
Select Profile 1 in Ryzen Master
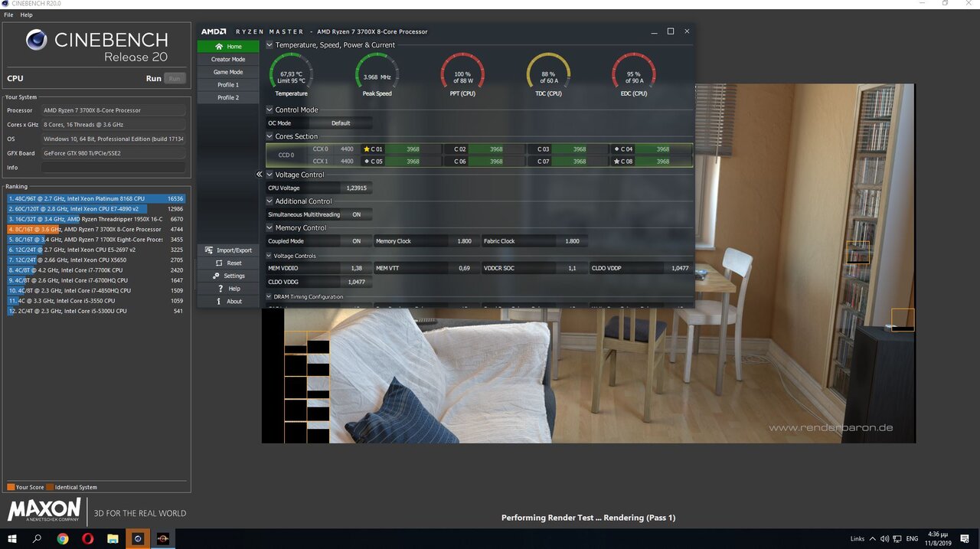[x=228, y=85]
